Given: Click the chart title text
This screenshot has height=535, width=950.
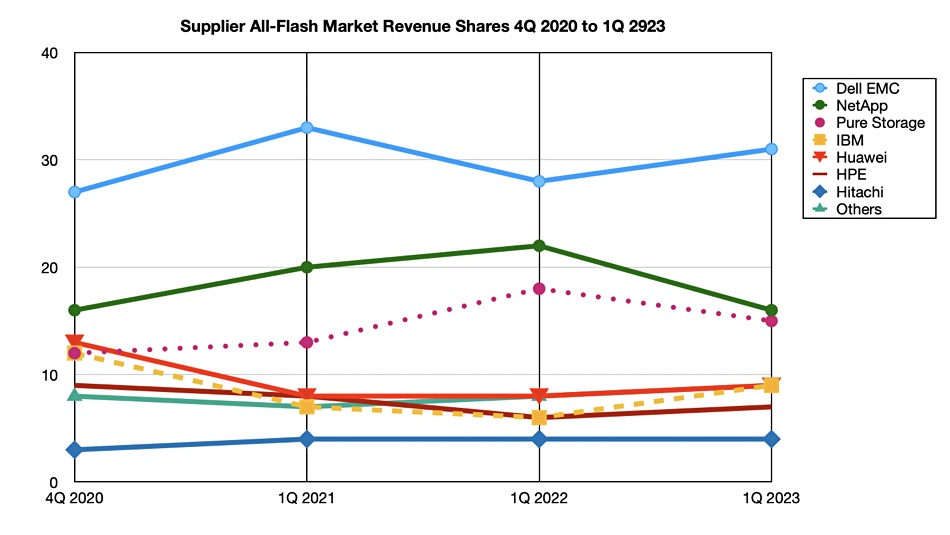Looking at the screenshot, I should 422,28.
